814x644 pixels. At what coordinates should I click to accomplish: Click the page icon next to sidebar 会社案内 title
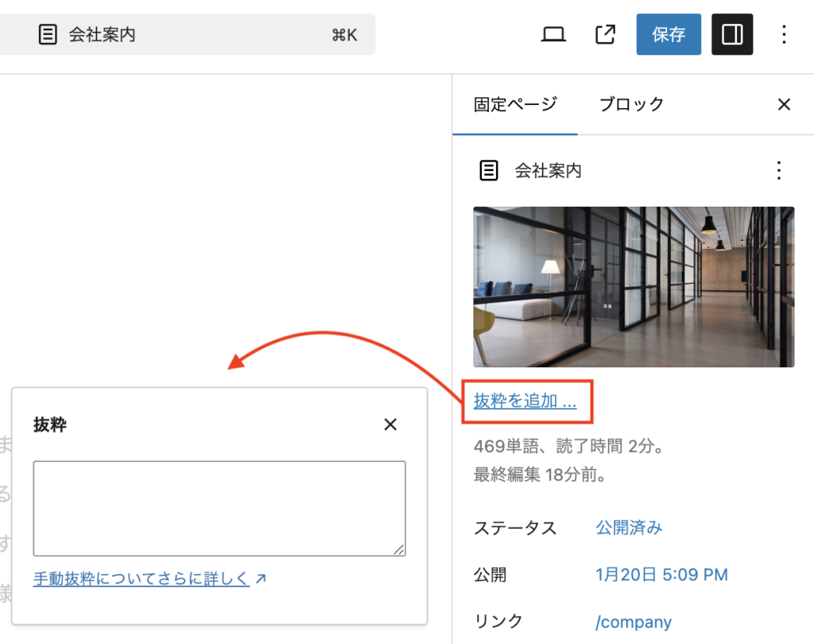489,170
